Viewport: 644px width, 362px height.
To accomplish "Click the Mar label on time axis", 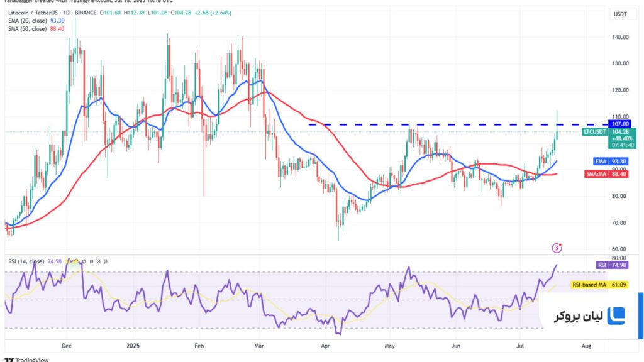I will coord(259,346).
